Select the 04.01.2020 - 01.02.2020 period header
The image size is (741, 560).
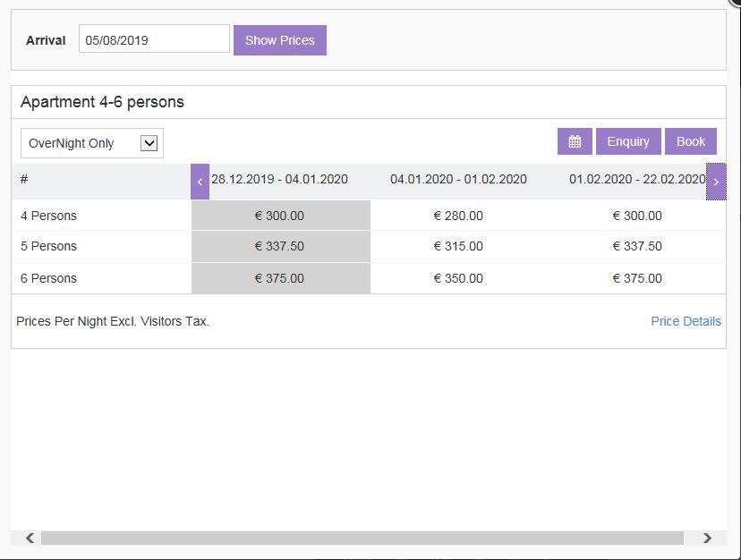458,179
